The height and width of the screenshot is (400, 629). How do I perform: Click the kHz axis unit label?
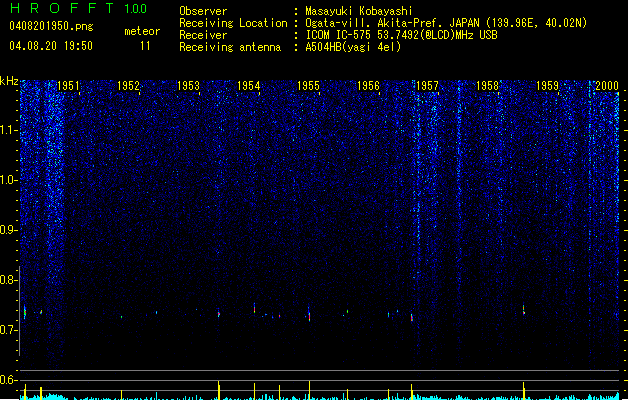(x=9, y=81)
